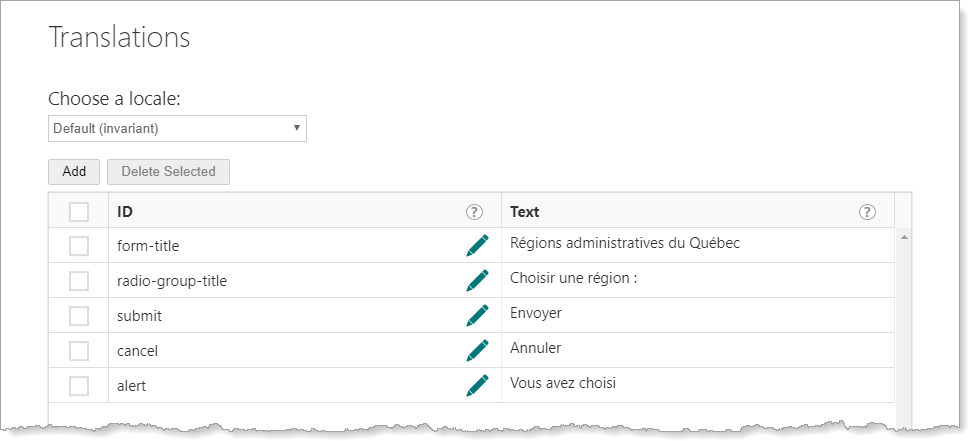Toggle the select-all checkbox in header
The image size is (970, 441).
coord(79,212)
